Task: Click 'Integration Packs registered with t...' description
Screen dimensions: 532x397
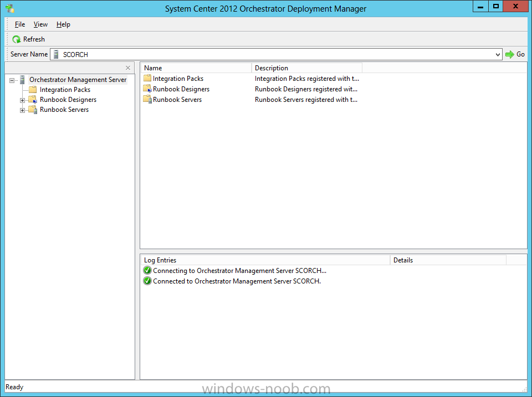Action: [x=306, y=78]
